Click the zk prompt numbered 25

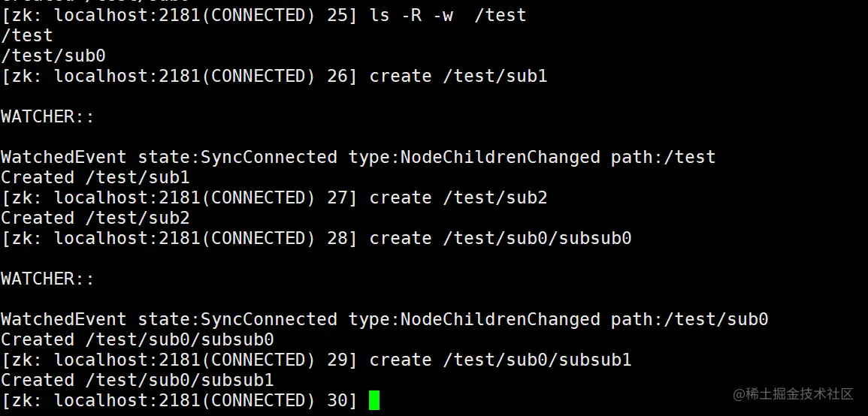(179, 15)
